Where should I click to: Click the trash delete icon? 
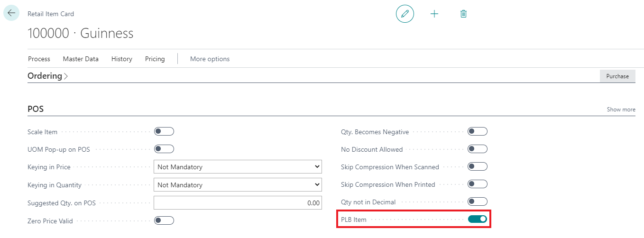click(x=463, y=14)
